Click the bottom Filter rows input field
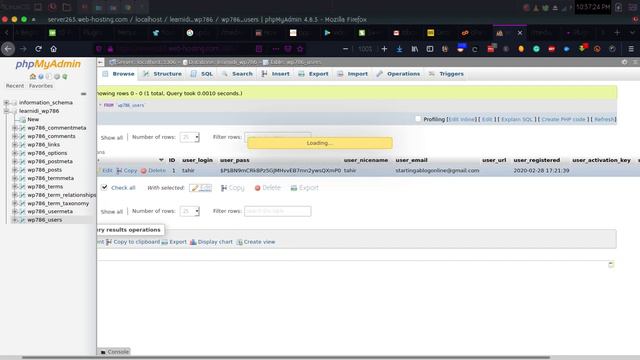This screenshot has height=360, width=640. coord(278,211)
